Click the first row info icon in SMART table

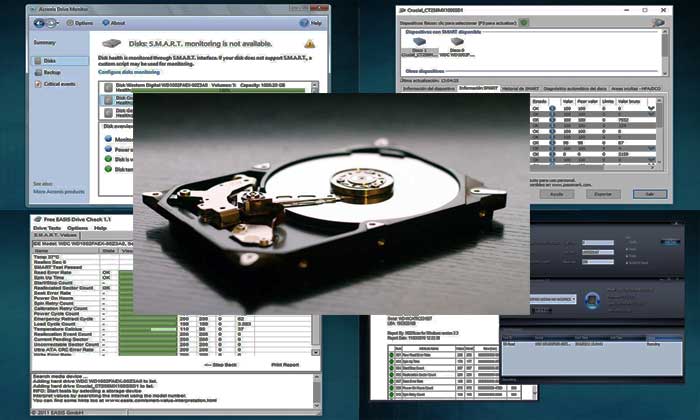click(x=552, y=108)
